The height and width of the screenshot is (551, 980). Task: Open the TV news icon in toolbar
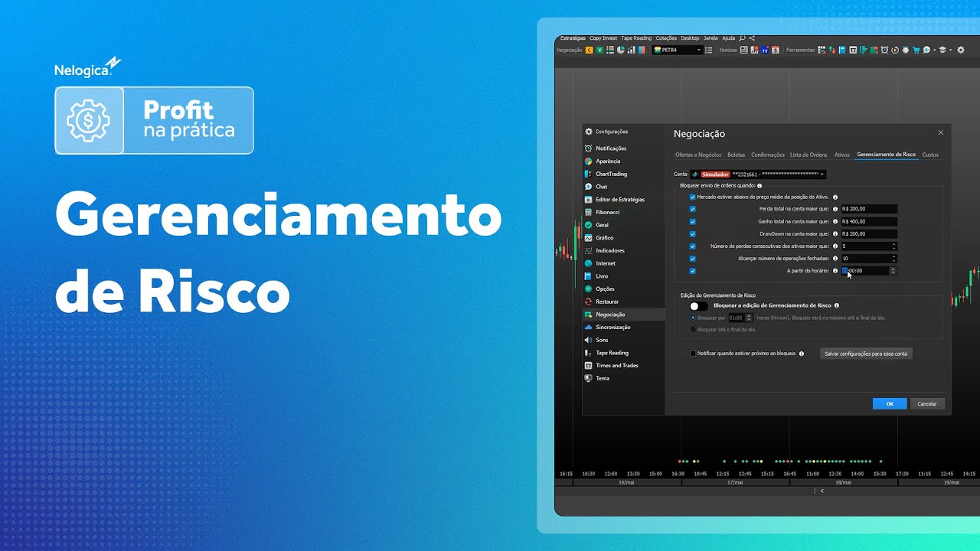pyautogui.click(x=765, y=50)
